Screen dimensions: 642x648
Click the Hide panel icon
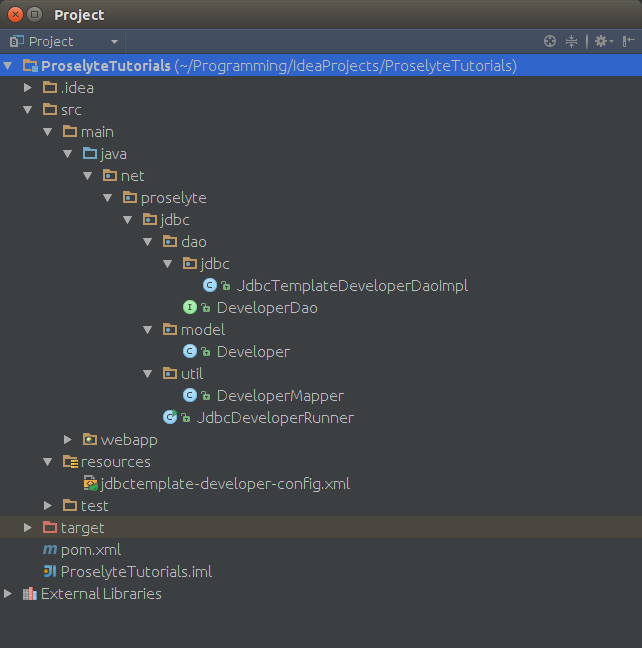pyautogui.click(x=628, y=41)
